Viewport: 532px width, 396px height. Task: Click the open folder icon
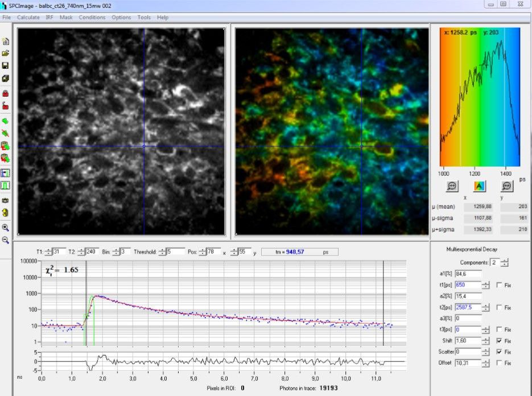coord(6,53)
